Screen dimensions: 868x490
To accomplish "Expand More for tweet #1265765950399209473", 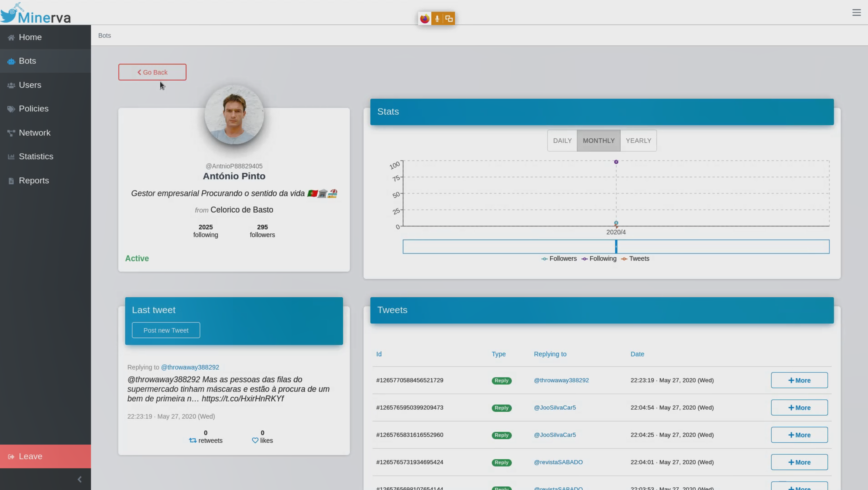I will pos(799,407).
